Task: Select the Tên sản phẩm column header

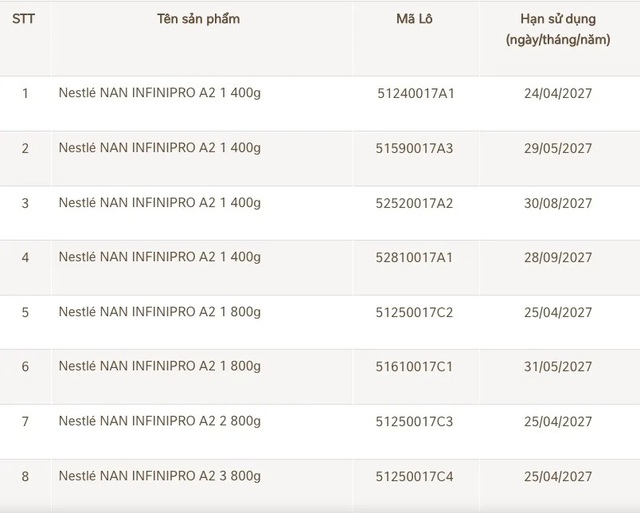Action: coord(198,19)
